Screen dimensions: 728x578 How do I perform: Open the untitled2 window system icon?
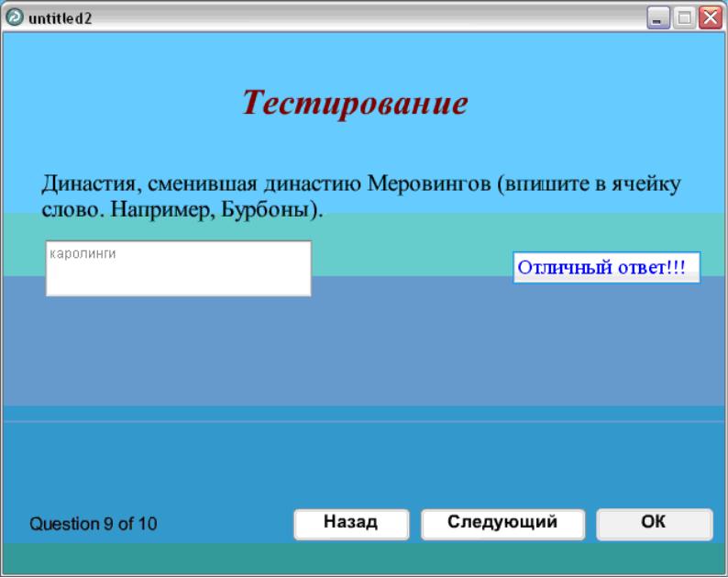[x=15, y=17]
